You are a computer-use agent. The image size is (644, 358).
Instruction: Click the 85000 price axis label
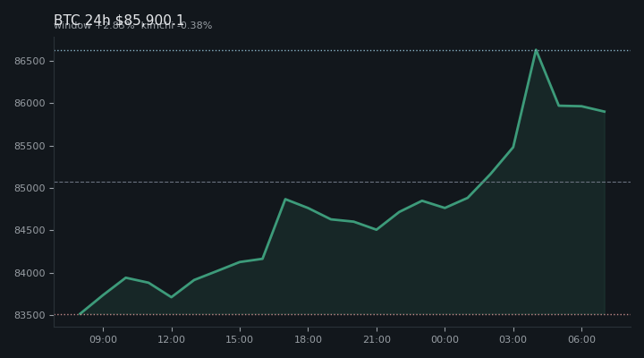tap(30, 188)
